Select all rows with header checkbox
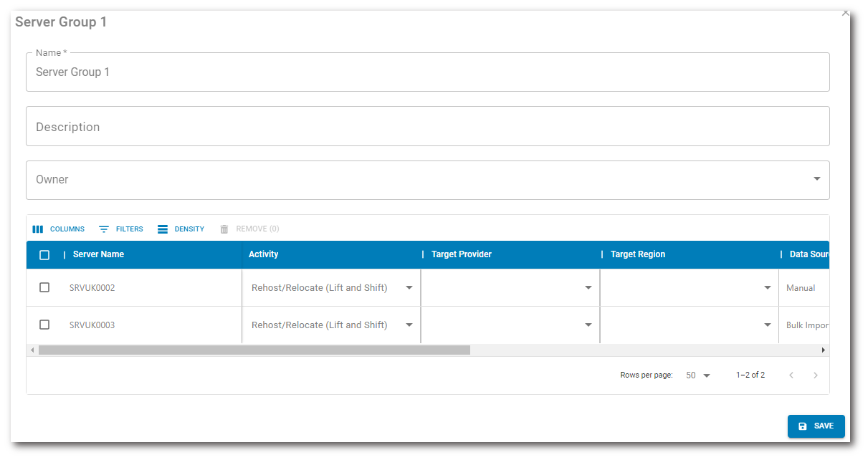The width and height of the screenshot is (868, 460). point(44,255)
